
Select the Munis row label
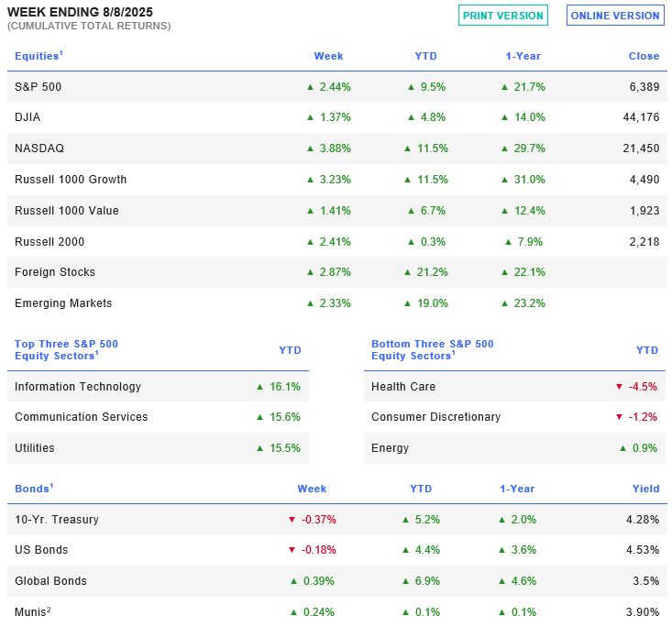33,611
